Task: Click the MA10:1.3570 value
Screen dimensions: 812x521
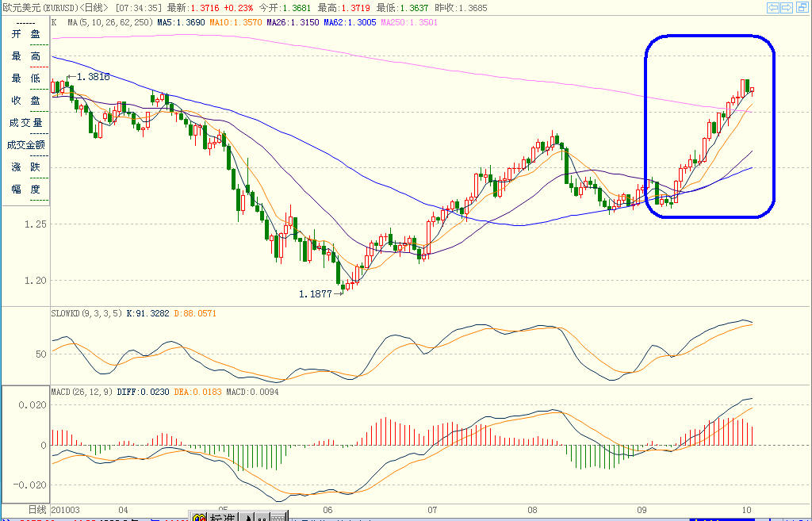Action: coord(236,23)
